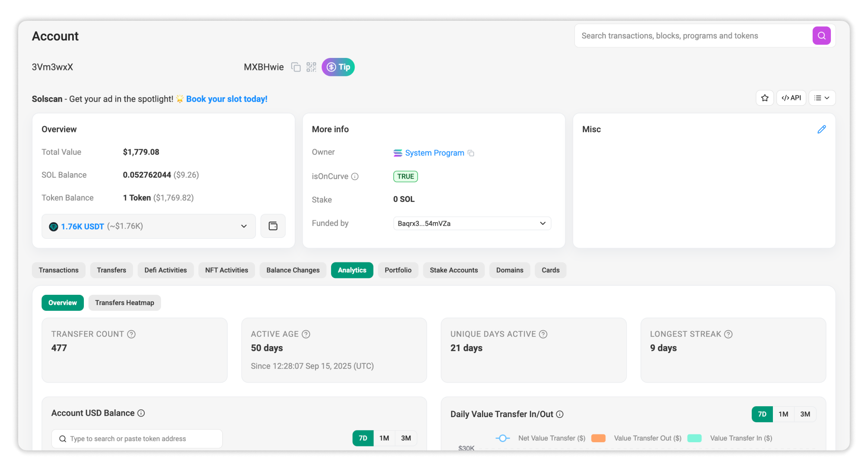This screenshot has height=472, width=868.
Task: Edit Misc section with pencil icon
Action: tap(821, 129)
